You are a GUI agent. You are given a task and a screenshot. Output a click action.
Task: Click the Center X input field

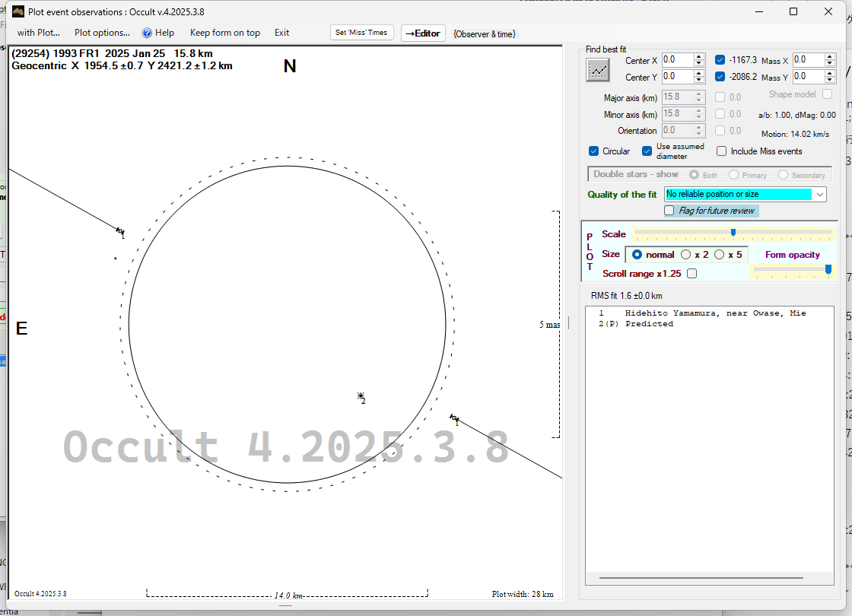pos(676,60)
